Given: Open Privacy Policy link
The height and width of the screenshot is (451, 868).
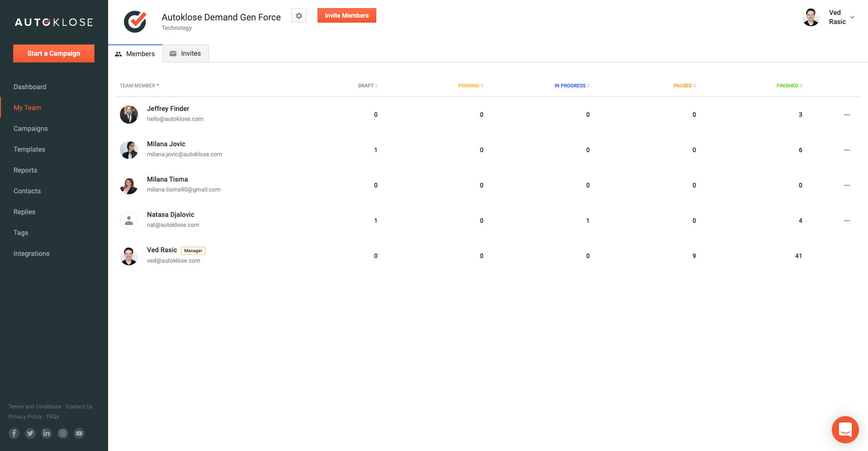Looking at the screenshot, I should pyautogui.click(x=25, y=417).
